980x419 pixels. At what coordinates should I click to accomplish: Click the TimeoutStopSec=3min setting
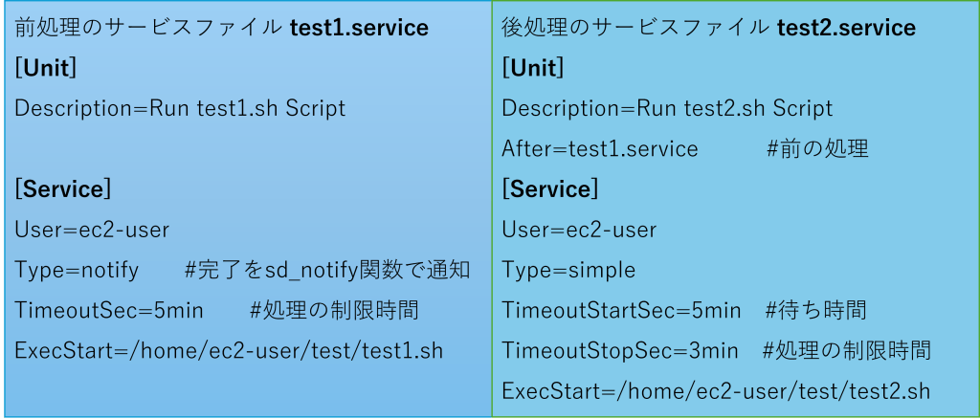pyautogui.click(x=619, y=351)
